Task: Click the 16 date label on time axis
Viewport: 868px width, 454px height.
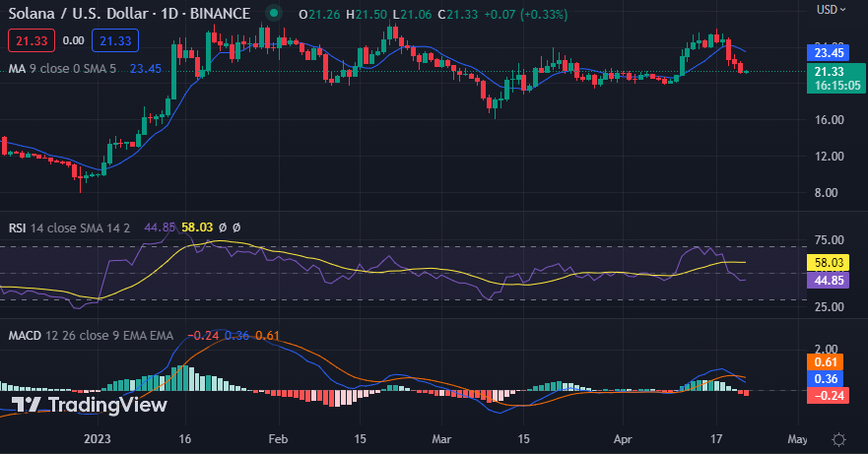Action: pyautogui.click(x=185, y=439)
